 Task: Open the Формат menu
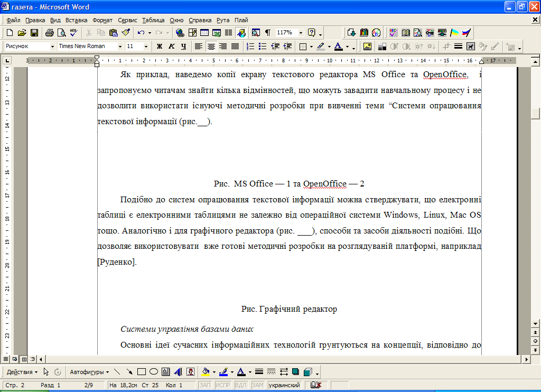click(x=102, y=20)
